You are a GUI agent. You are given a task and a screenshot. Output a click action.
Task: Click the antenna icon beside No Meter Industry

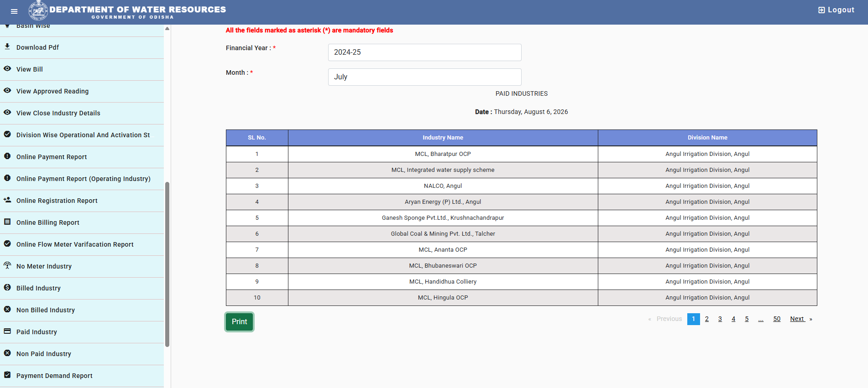click(x=7, y=265)
